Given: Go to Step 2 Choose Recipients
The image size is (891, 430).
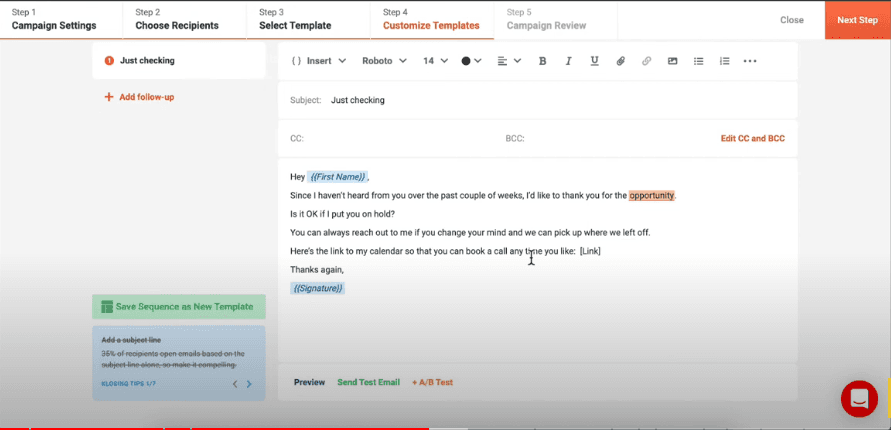Looking at the screenshot, I should pyautogui.click(x=185, y=20).
